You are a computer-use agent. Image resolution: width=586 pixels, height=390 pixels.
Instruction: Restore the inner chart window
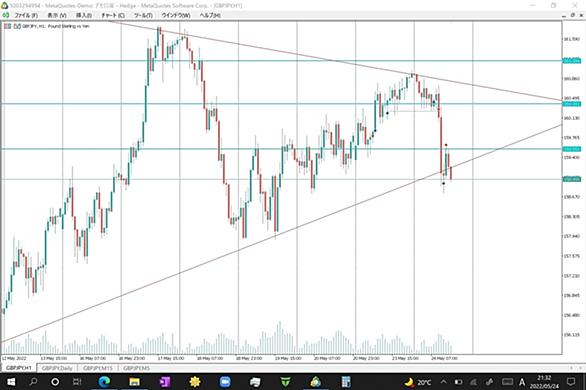tap(573, 15)
